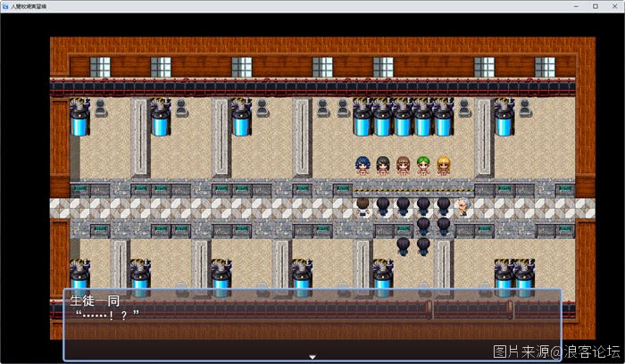Select the white-haired old man sprite
This screenshot has width=625, height=364.
point(462,207)
